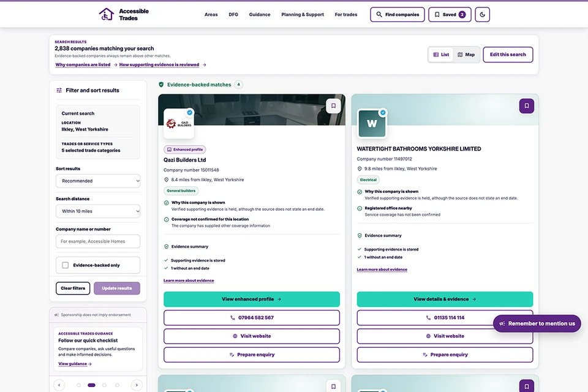Open Saved companies list

point(450,15)
